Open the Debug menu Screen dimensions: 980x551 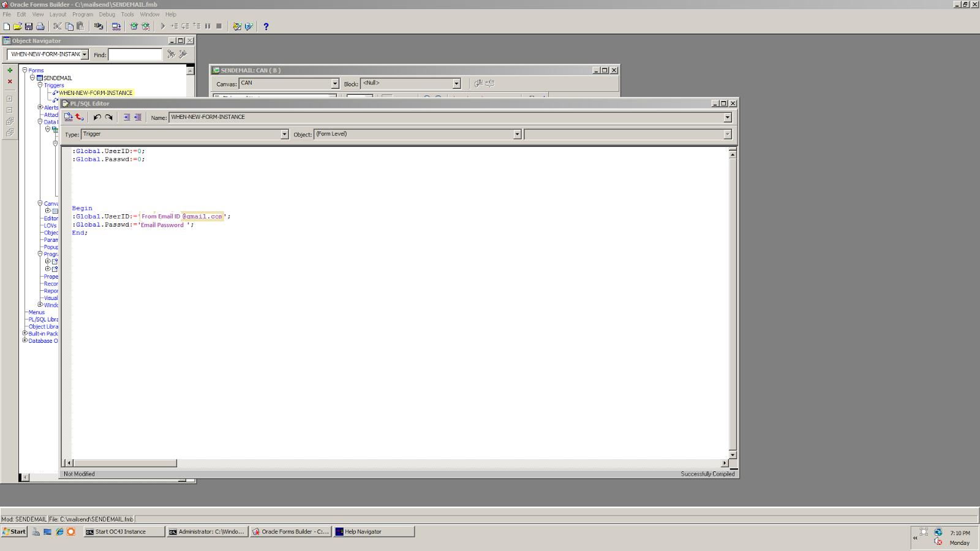[107, 14]
